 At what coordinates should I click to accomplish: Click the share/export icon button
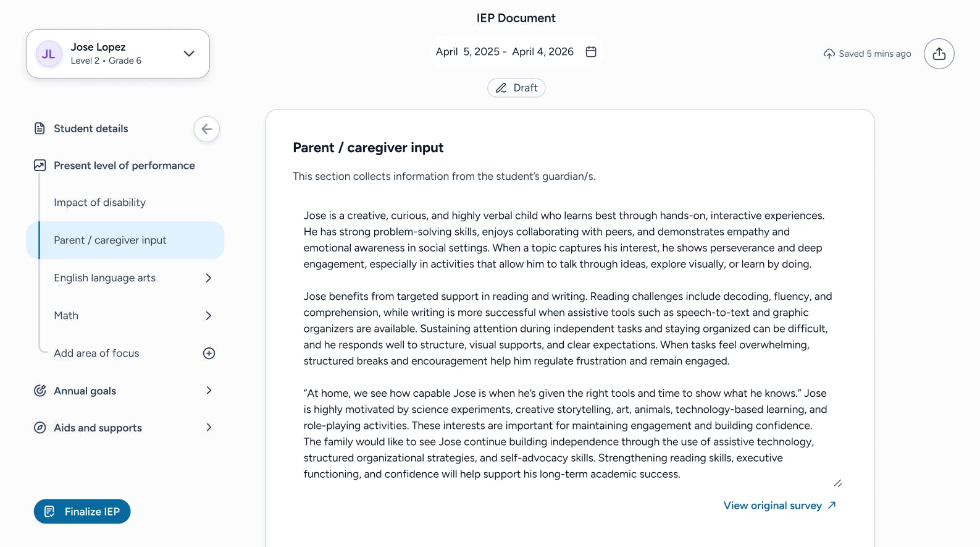(939, 54)
